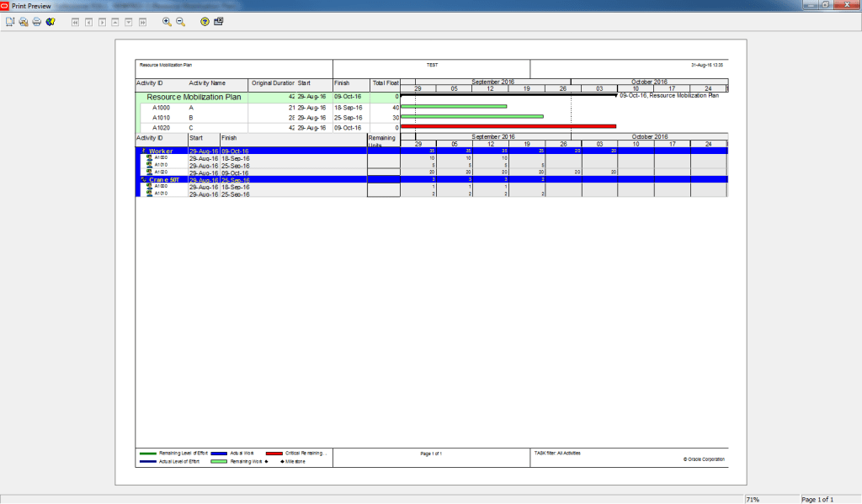
Task: Open the Print Setup options
Action: (x=22, y=23)
